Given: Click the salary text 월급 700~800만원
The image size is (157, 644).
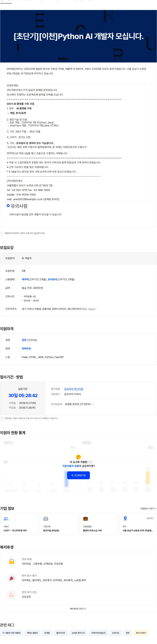Looking at the screenshot, I should [32, 288].
